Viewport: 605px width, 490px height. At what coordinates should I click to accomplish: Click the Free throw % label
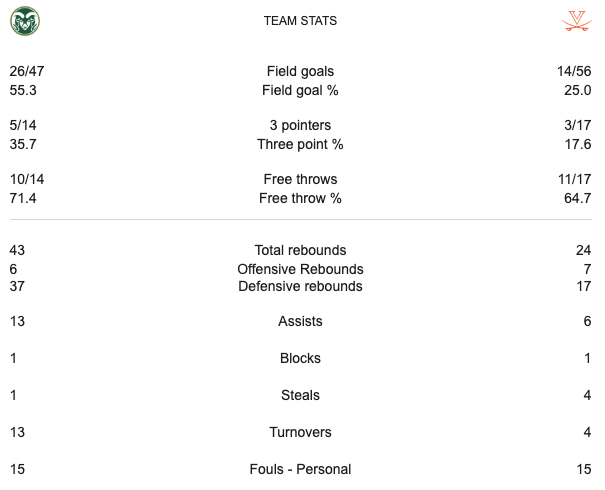pos(300,198)
